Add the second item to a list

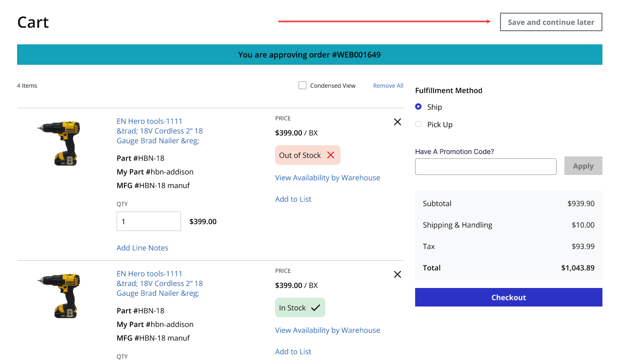(293, 352)
